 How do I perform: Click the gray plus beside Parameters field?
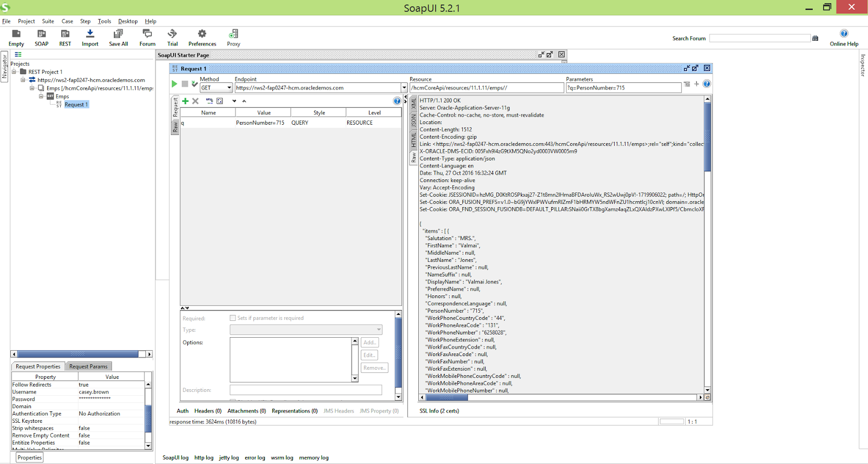[x=697, y=84]
